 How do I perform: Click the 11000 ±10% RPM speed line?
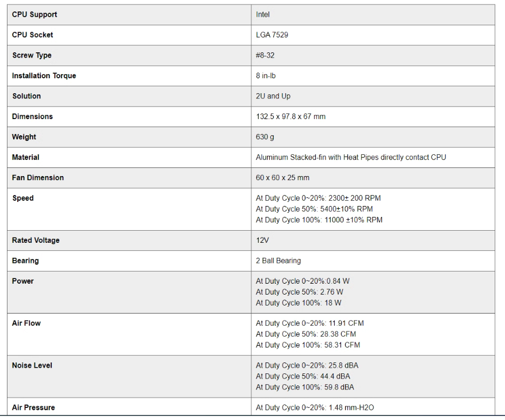pyautogui.click(x=319, y=219)
